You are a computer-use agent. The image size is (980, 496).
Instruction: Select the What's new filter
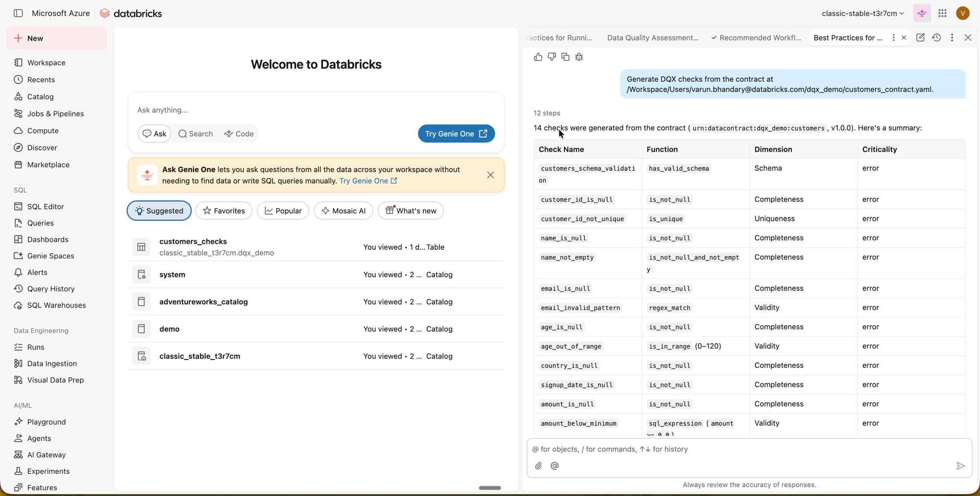pyautogui.click(x=411, y=211)
